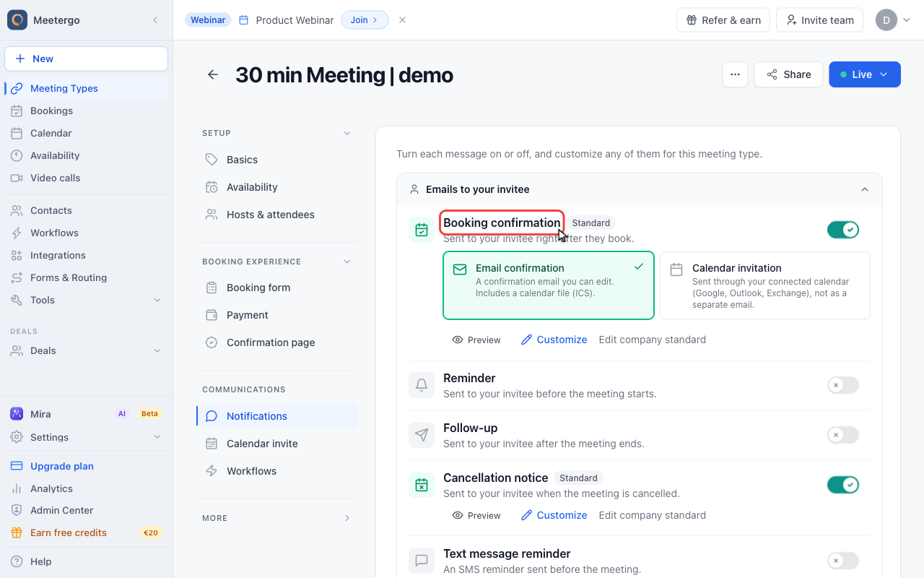
Task: Collapse the Emails to your invitee section
Action: pos(865,189)
